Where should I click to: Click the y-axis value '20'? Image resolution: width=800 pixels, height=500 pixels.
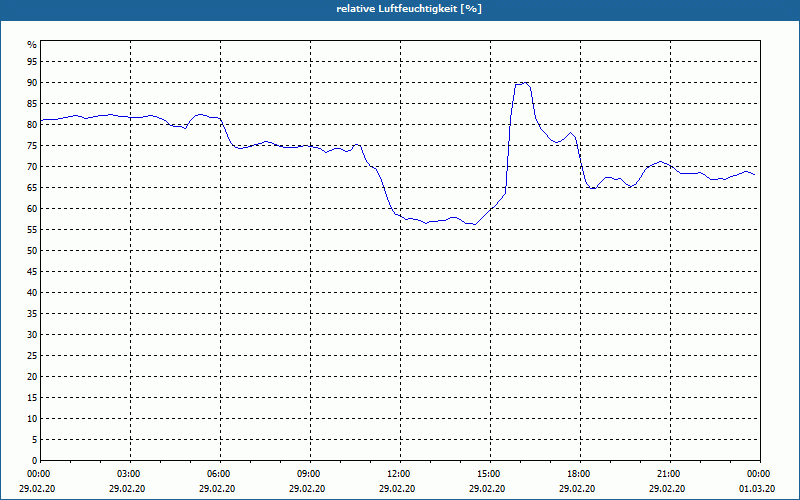32,377
